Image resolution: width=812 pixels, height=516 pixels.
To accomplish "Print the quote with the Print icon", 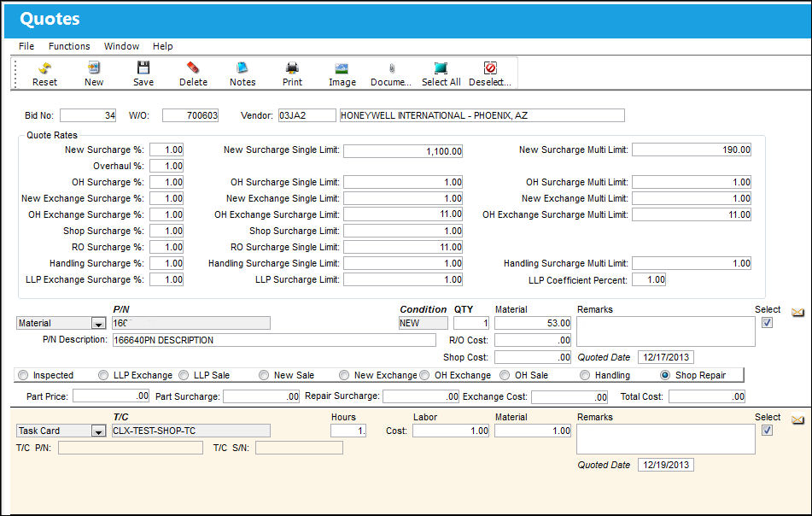I will coord(292,67).
